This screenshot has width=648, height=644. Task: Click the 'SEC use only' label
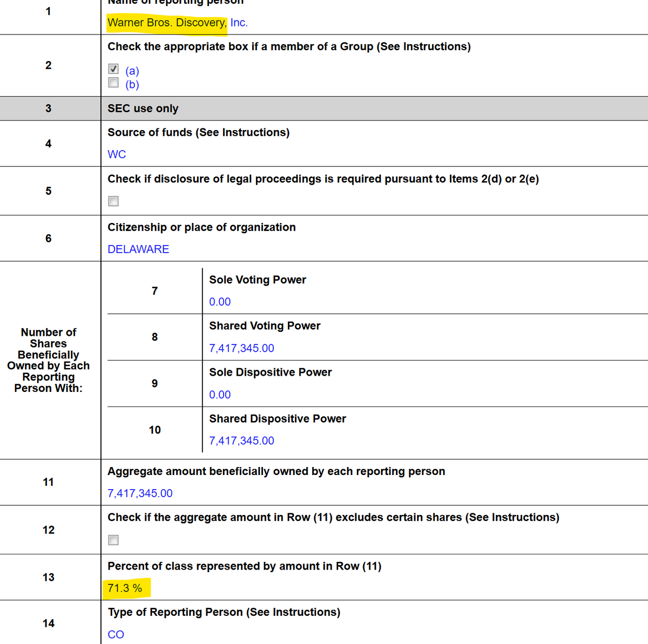[143, 109]
